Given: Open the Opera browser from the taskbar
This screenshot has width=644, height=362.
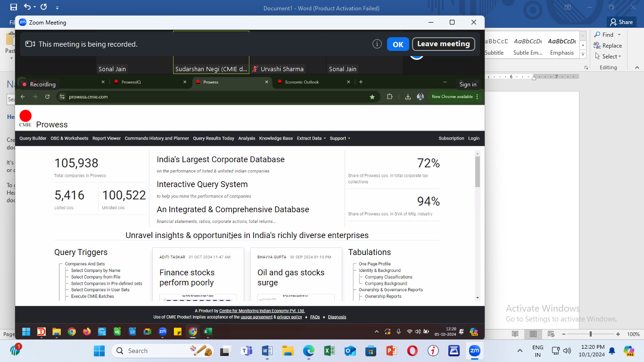Looking at the screenshot, I should pyautogui.click(x=412, y=351).
